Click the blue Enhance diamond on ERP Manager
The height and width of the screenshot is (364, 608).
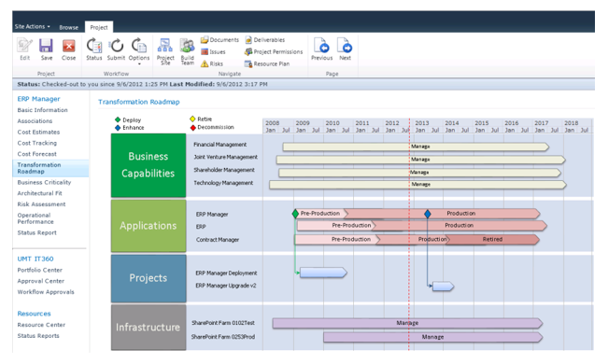click(x=428, y=214)
